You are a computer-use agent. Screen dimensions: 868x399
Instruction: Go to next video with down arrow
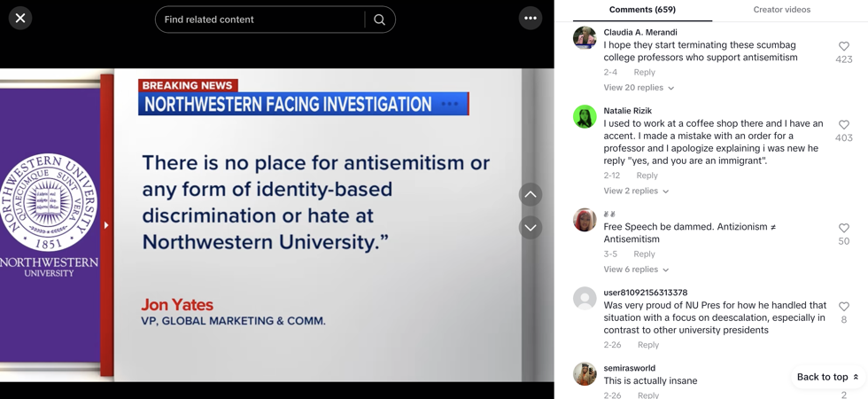click(x=530, y=228)
